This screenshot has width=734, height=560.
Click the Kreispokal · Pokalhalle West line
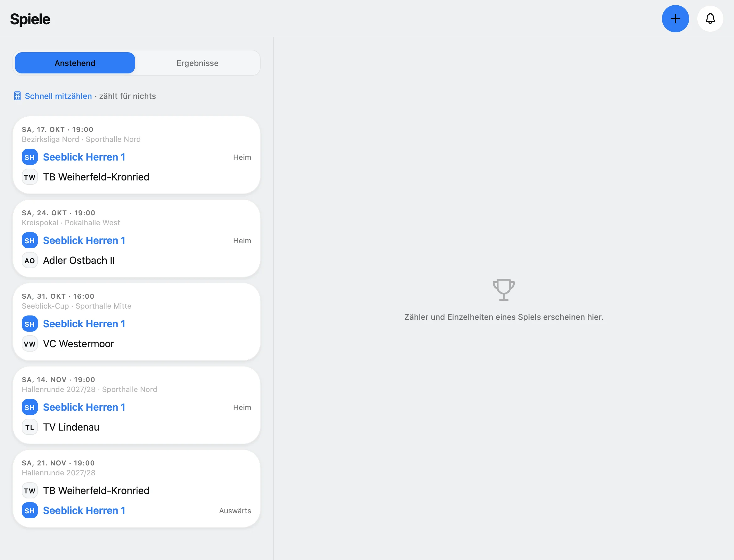tap(71, 223)
